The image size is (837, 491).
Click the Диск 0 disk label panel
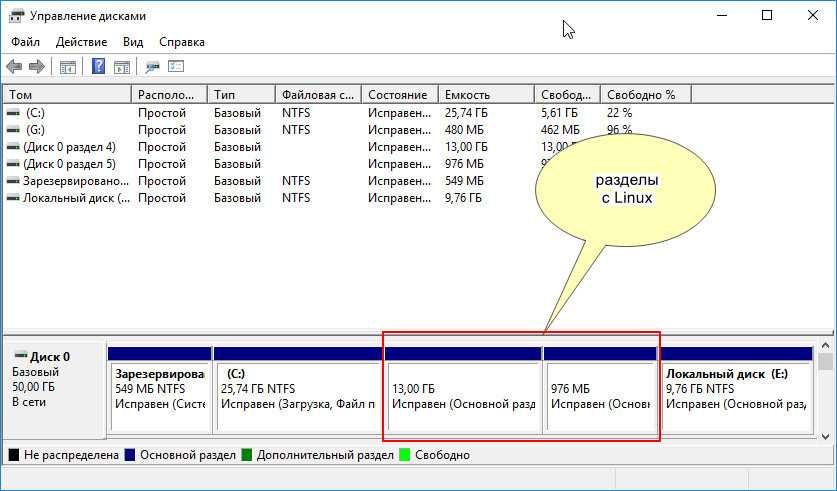tap(54, 388)
